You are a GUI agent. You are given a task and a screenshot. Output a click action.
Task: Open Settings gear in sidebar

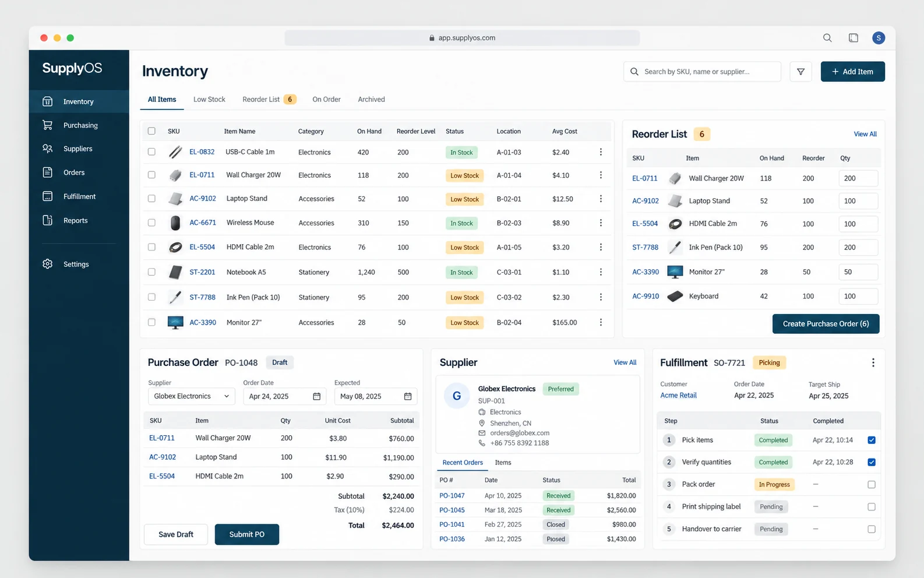tap(48, 264)
